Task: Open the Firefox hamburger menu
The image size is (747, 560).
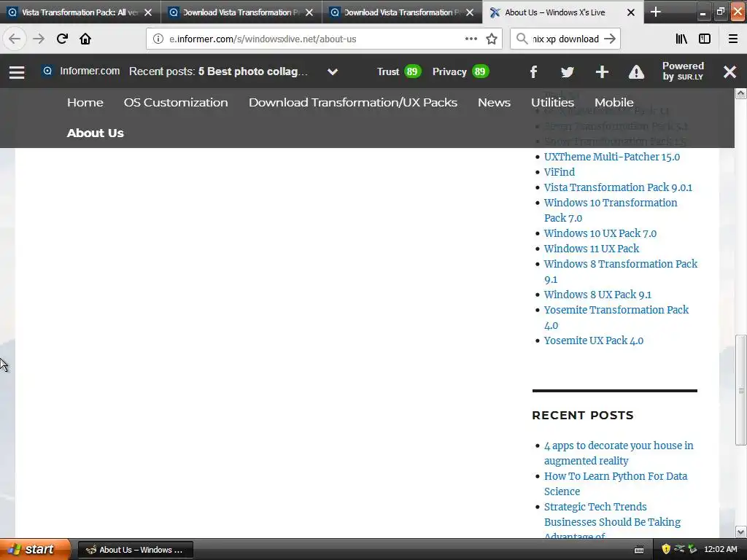Action: 733,39
